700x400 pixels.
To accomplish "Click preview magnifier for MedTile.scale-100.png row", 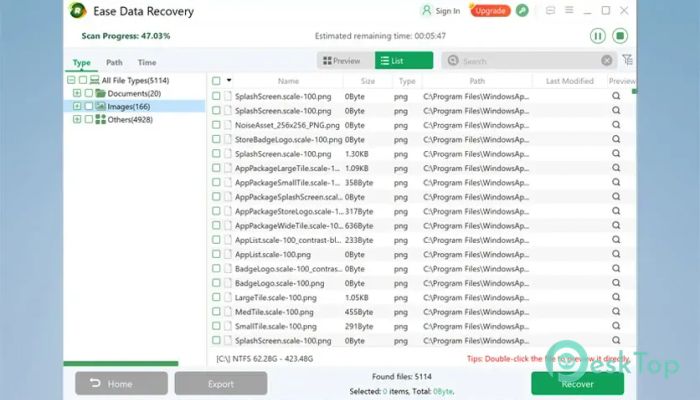I will [616, 311].
